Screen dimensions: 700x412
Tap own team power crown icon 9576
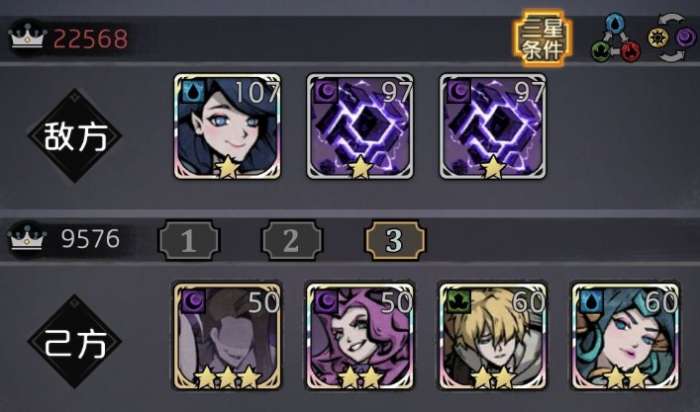[27, 239]
